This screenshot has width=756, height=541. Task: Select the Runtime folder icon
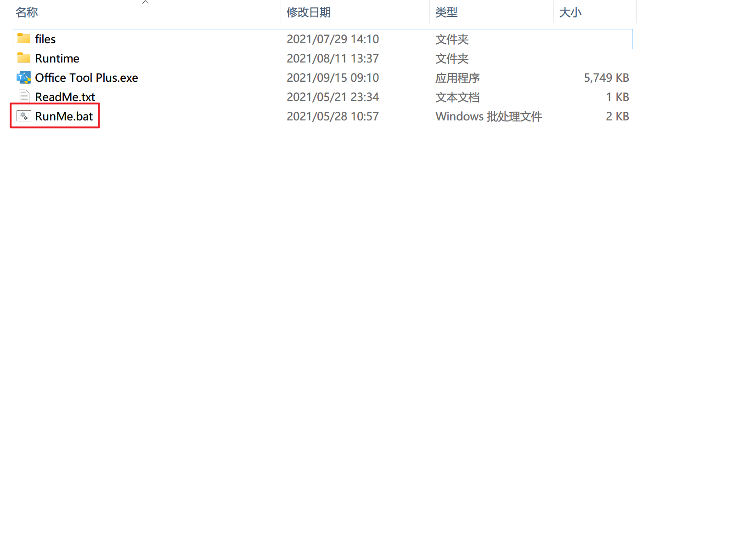pyautogui.click(x=24, y=58)
